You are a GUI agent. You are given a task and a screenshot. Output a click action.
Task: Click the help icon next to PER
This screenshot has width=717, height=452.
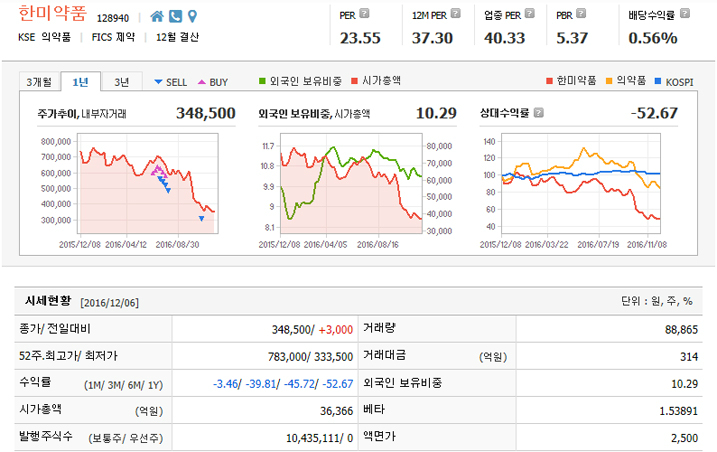point(364,15)
